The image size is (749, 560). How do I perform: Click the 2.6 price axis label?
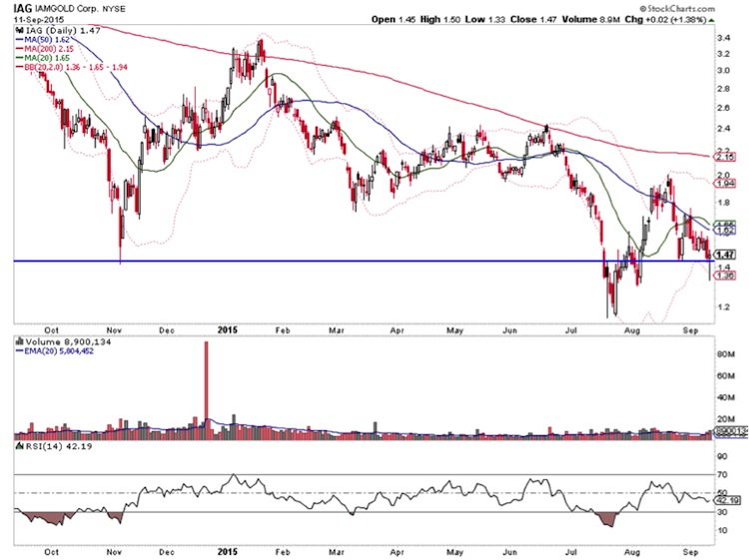(723, 108)
